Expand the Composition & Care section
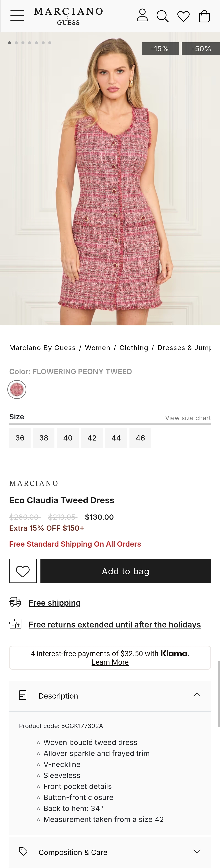Image resolution: width=220 pixels, height=868 pixels. [197, 852]
